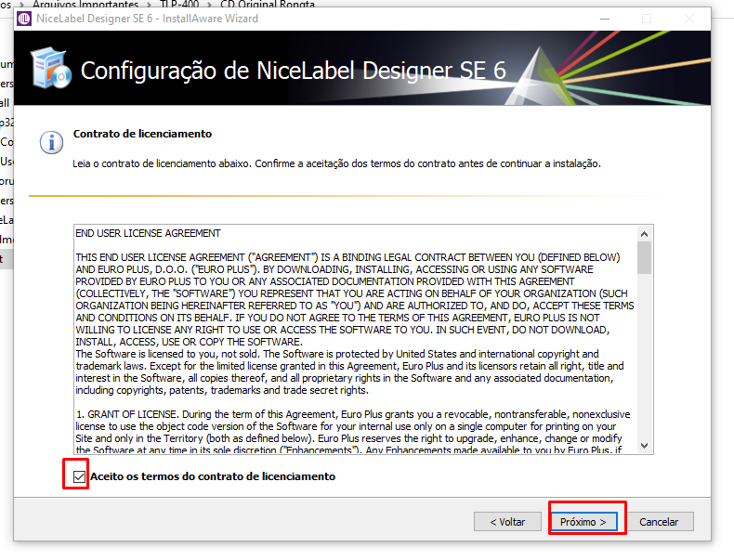The width and height of the screenshot is (734, 560).
Task: Click the Próximo > button
Action: [x=583, y=522]
